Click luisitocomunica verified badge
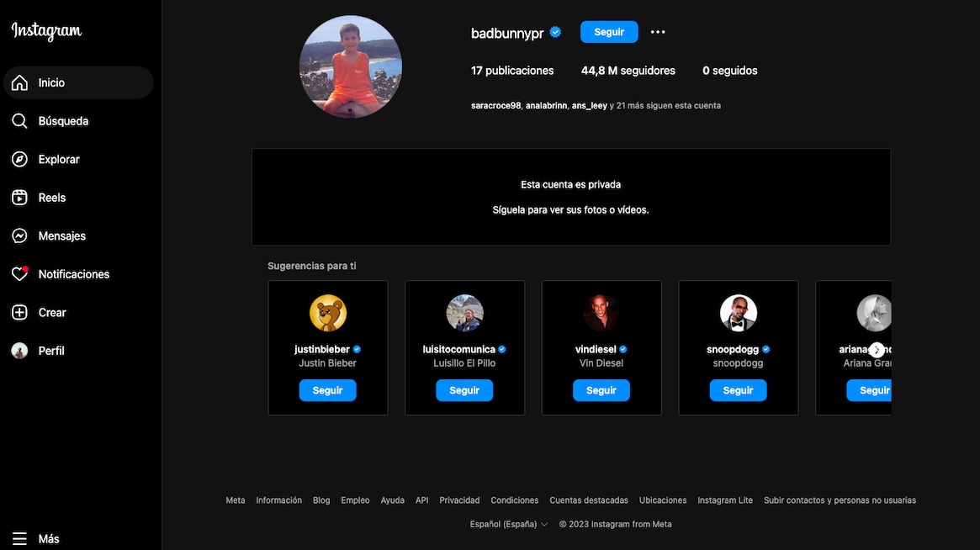The width and height of the screenshot is (980, 550). (502, 349)
